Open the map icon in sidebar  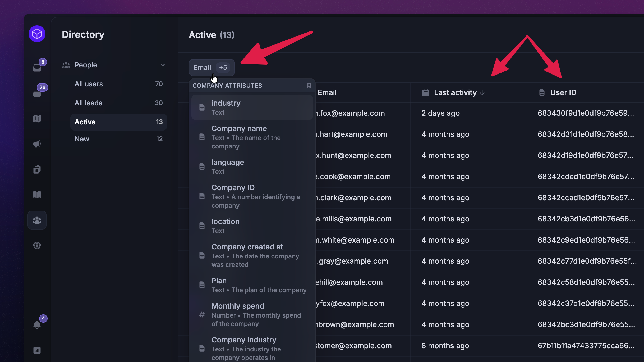point(37,119)
